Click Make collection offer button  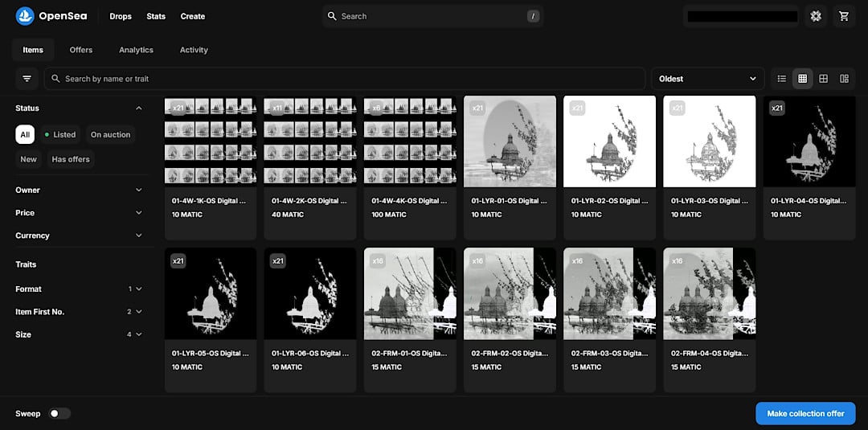click(805, 413)
